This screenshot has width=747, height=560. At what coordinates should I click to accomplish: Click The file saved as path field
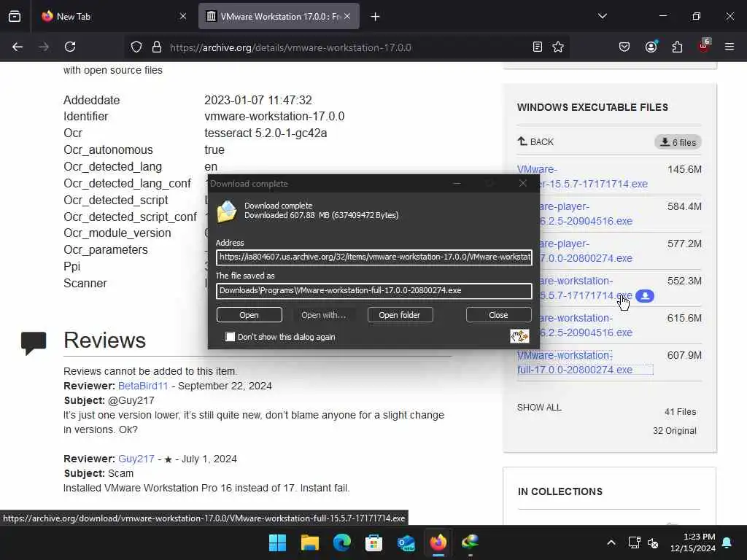374,290
